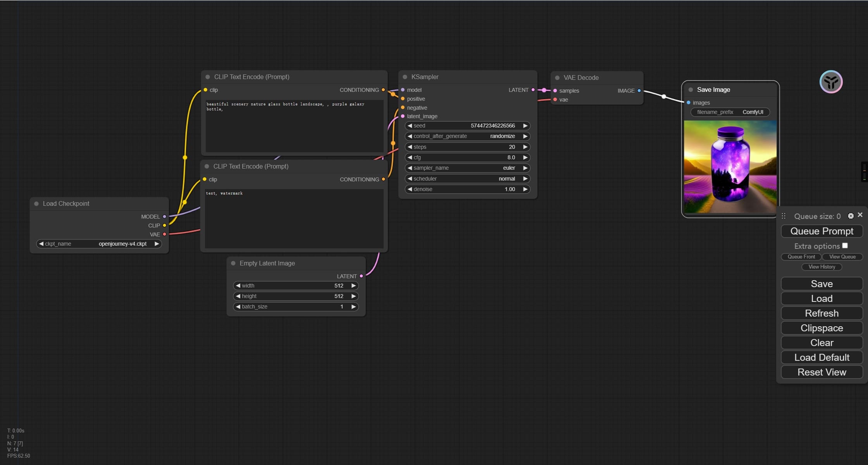868x465 pixels.
Task: Open View History menu item
Action: pyautogui.click(x=822, y=266)
